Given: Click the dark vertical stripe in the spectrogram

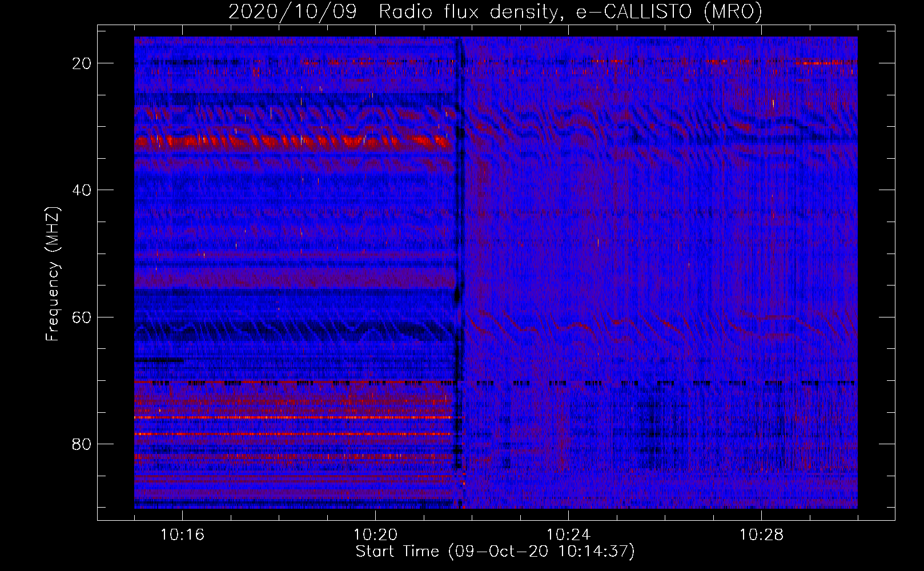Looking at the screenshot, I should point(458,272).
